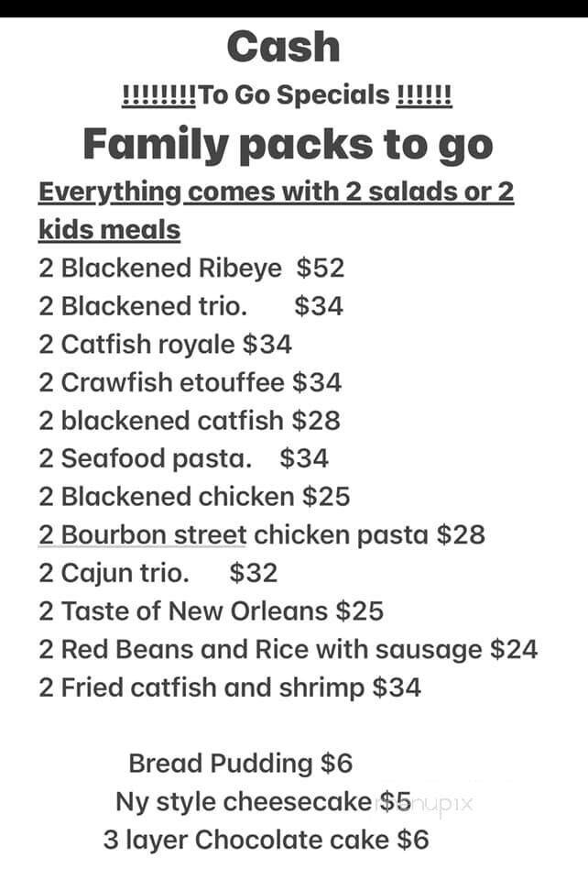This screenshot has width=588, height=880.
Task: Select 2 Taste of New Orleans $25
Action: 211,610
